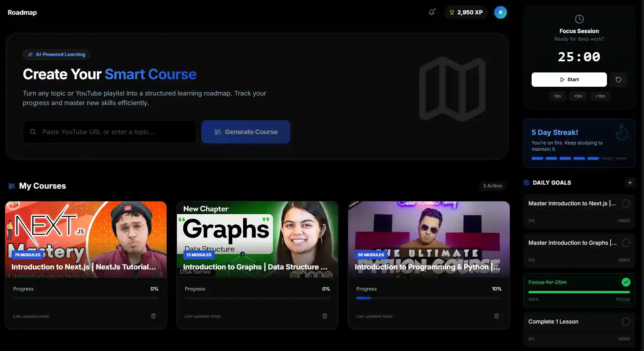The image size is (644, 351).
Task: Click the 79 MODULES badge
Action: coord(27,255)
